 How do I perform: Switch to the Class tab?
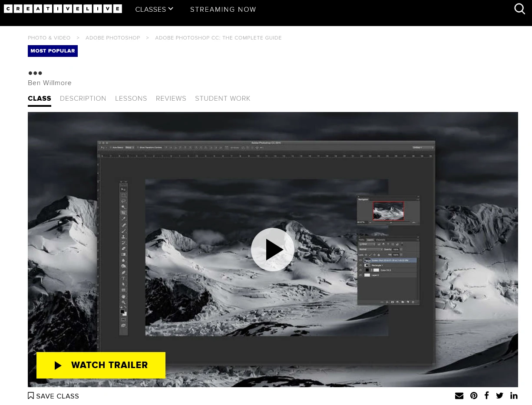40,99
